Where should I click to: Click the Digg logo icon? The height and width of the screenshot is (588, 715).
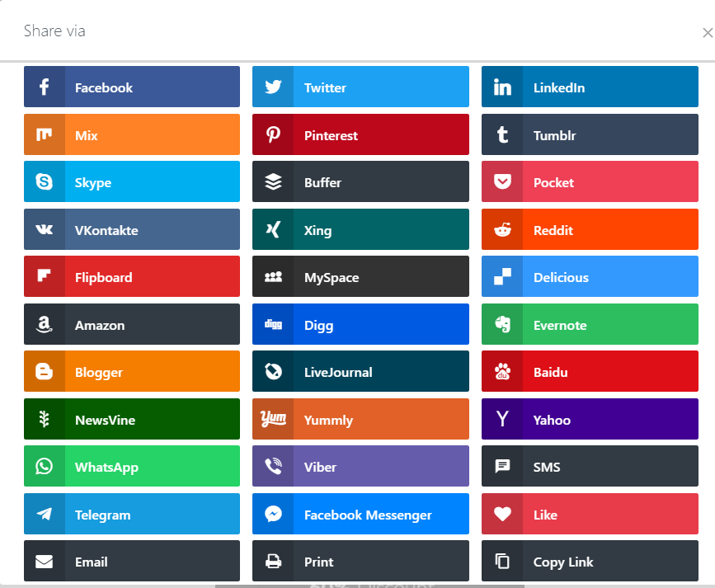[x=273, y=324]
